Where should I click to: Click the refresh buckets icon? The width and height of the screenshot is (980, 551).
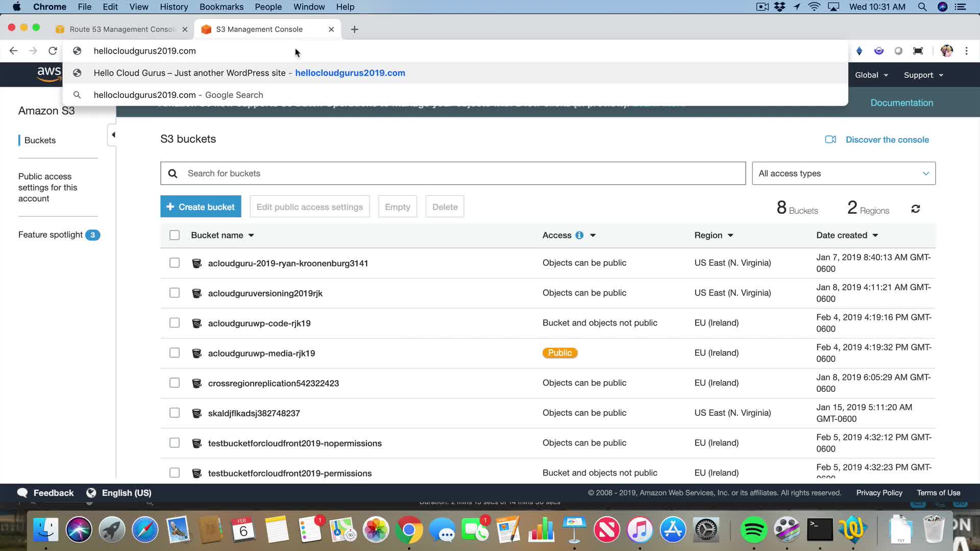(x=915, y=209)
